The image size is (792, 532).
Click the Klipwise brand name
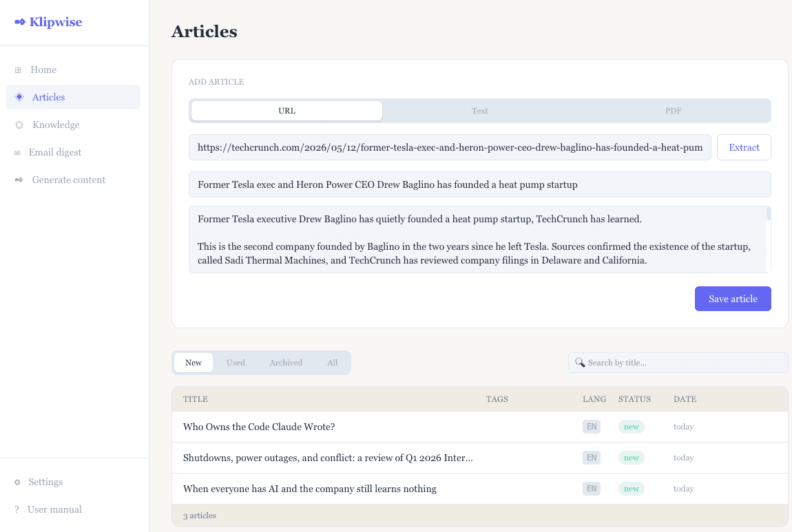[x=56, y=22]
